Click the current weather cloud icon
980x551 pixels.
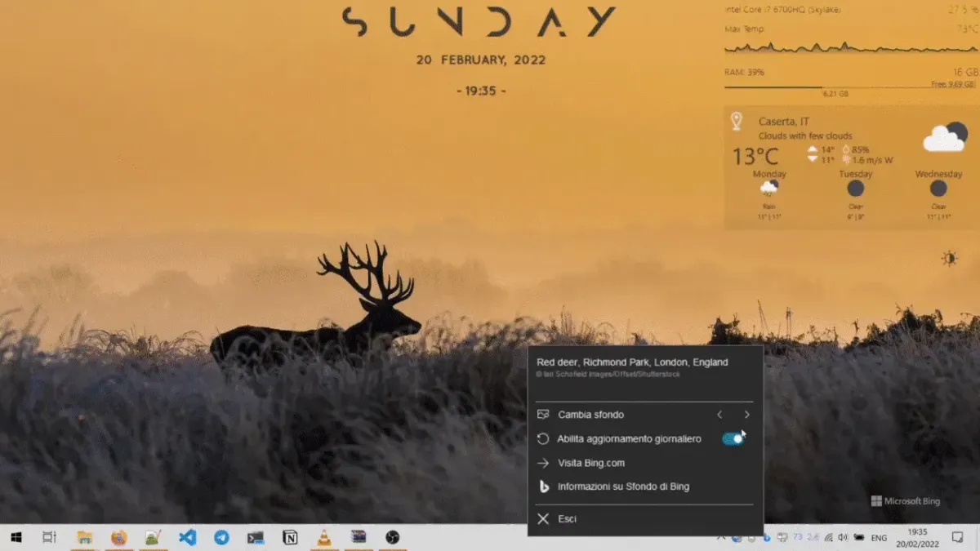(x=945, y=136)
